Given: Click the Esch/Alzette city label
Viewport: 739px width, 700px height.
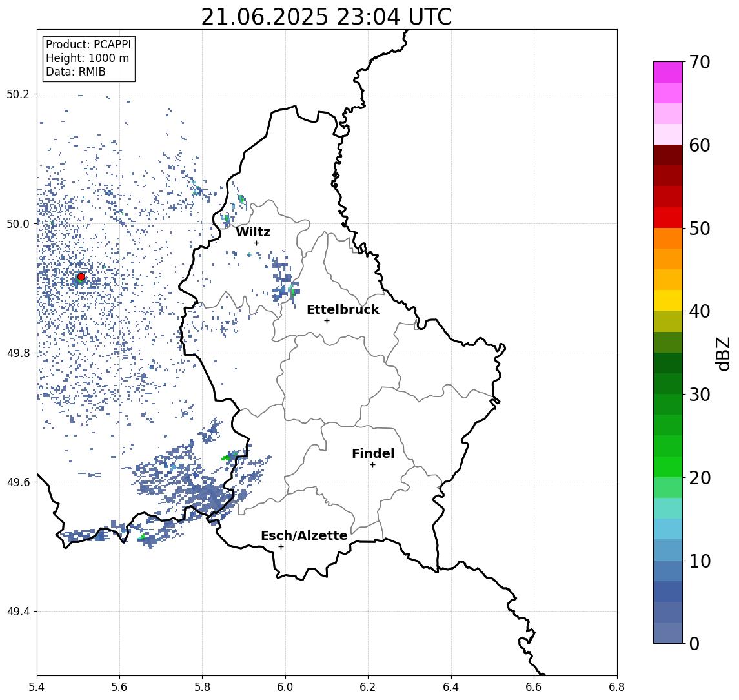Looking at the screenshot, I should tap(304, 535).
